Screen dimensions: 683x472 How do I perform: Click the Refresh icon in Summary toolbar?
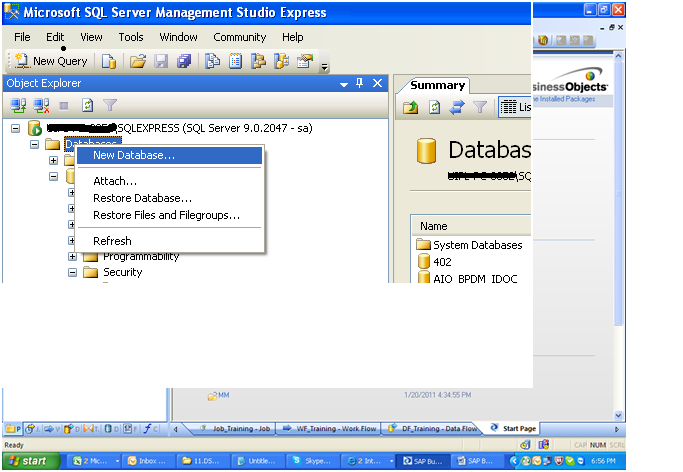[434, 107]
